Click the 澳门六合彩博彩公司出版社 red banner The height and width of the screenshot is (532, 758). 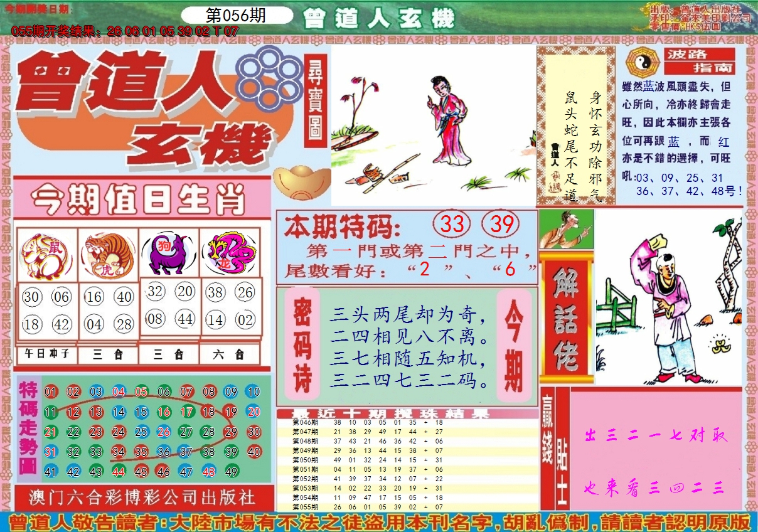tap(142, 498)
